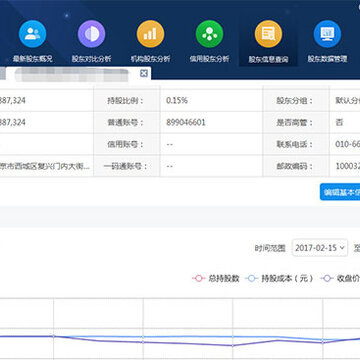This screenshot has width=360, height=360.
Task: Click 普通账号 value 899046601
Action: (x=186, y=122)
